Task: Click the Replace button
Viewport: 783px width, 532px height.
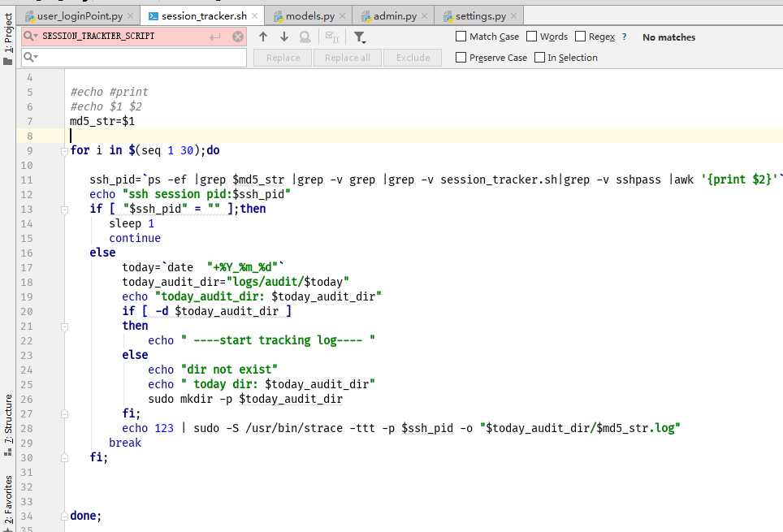Action: click(x=283, y=58)
